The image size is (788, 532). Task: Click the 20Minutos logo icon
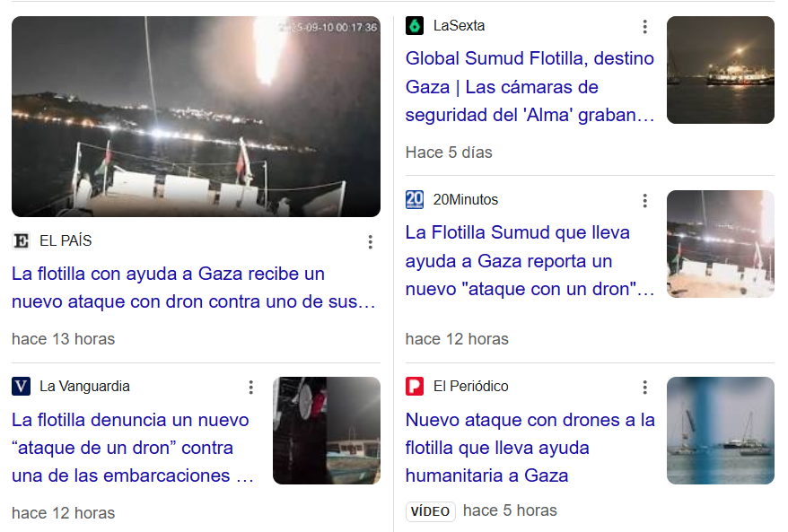[415, 199]
